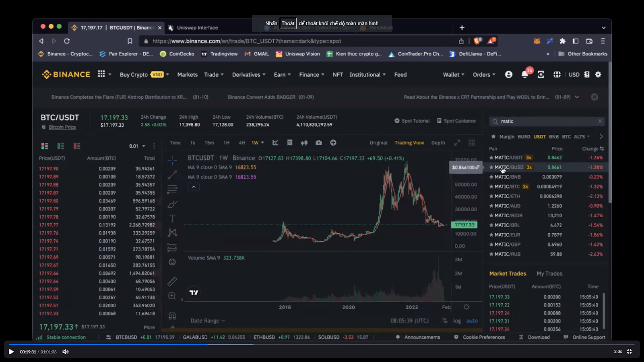Change the 2.0x video playback speed
The image size is (644, 362).
coord(618,352)
